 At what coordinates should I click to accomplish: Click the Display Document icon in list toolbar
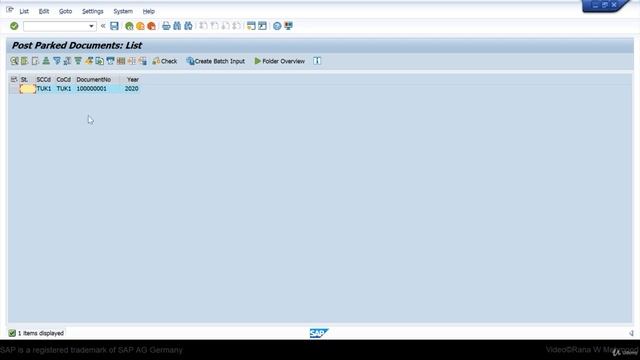[36, 61]
